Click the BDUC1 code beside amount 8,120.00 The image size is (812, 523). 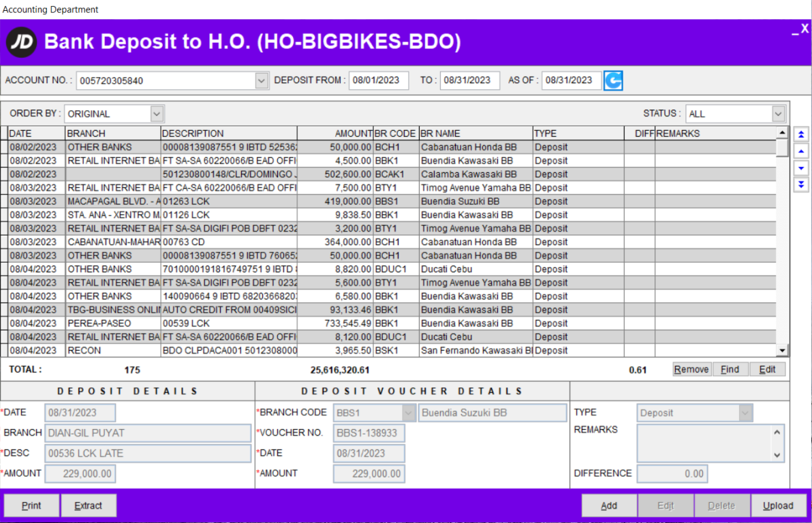click(x=396, y=336)
